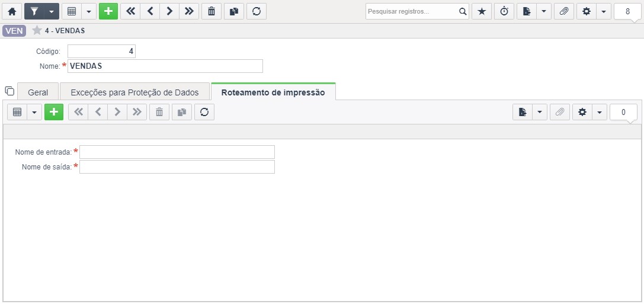644x304 pixels.
Task: Mark 4 - VENDAS as favorite star
Action: 37,31
